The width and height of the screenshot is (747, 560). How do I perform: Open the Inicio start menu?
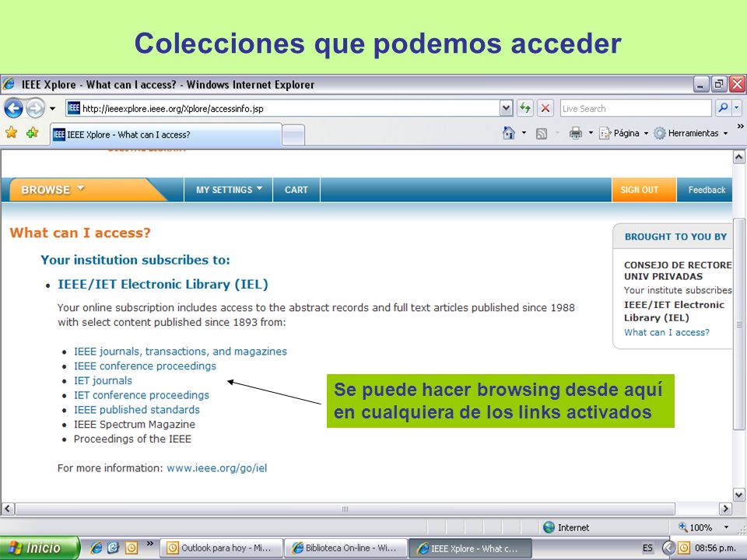pos(40,548)
